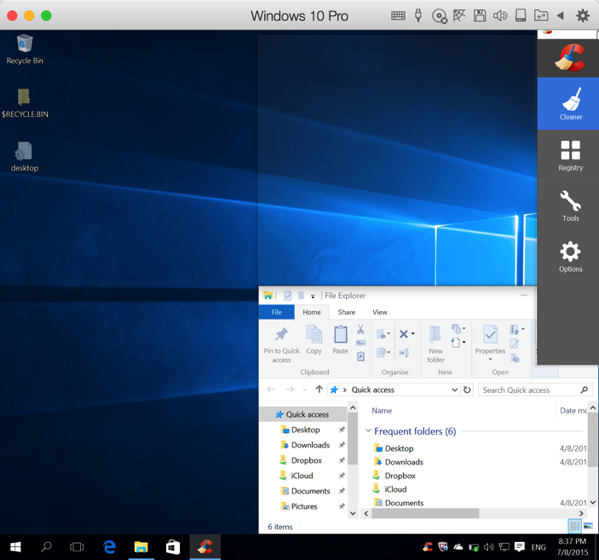599x560 pixels.
Task: Click the Pin to Quick access button
Action: tap(282, 344)
